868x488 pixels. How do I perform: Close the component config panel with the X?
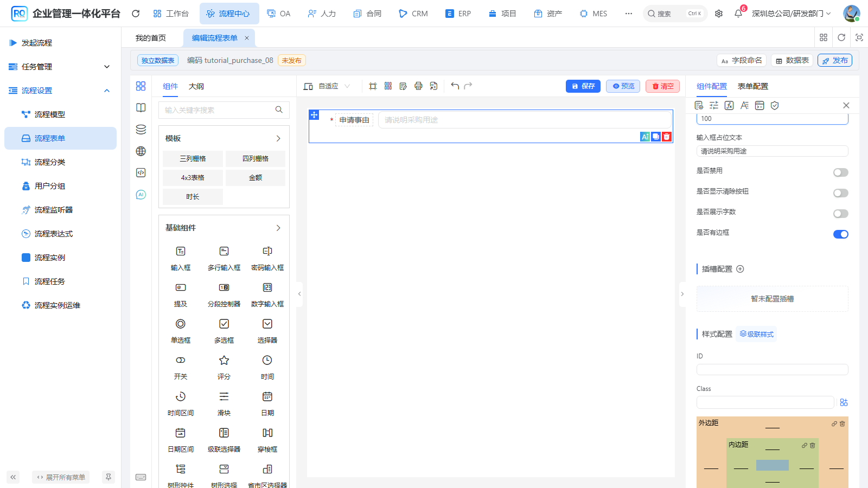tap(846, 105)
